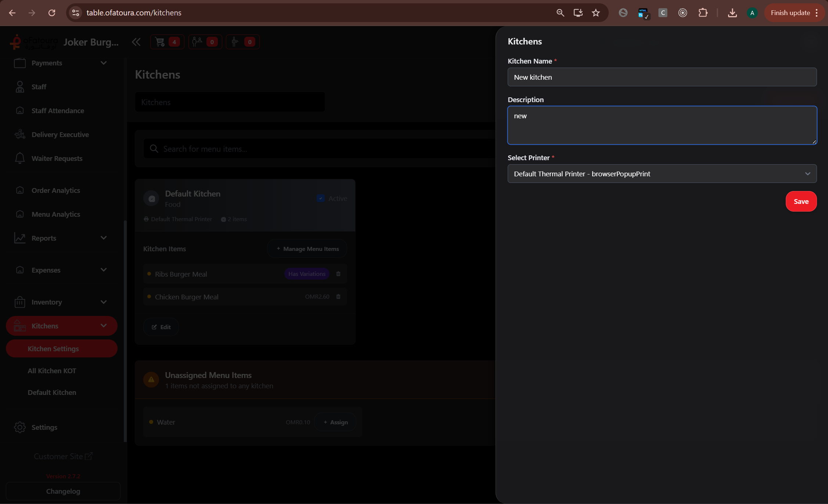This screenshot has height=504, width=828.
Task: Toggle the Default Kitchen Active checkbox
Action: (320, 198)
